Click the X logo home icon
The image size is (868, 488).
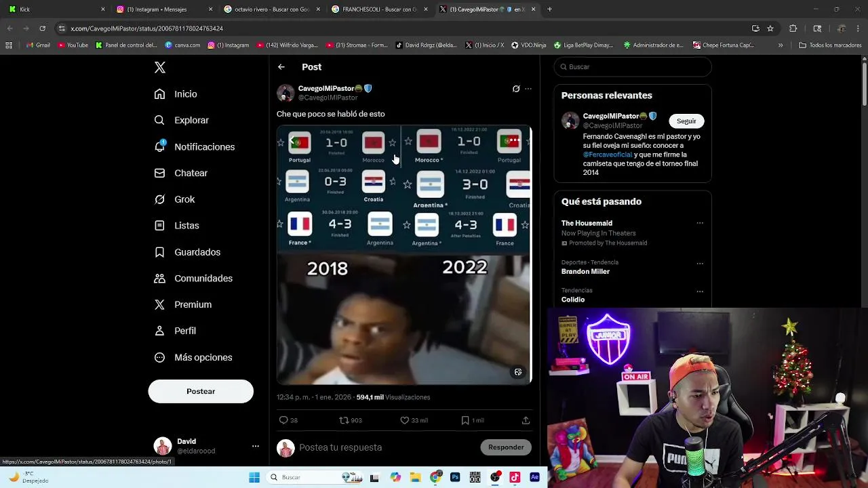[160, 67]
